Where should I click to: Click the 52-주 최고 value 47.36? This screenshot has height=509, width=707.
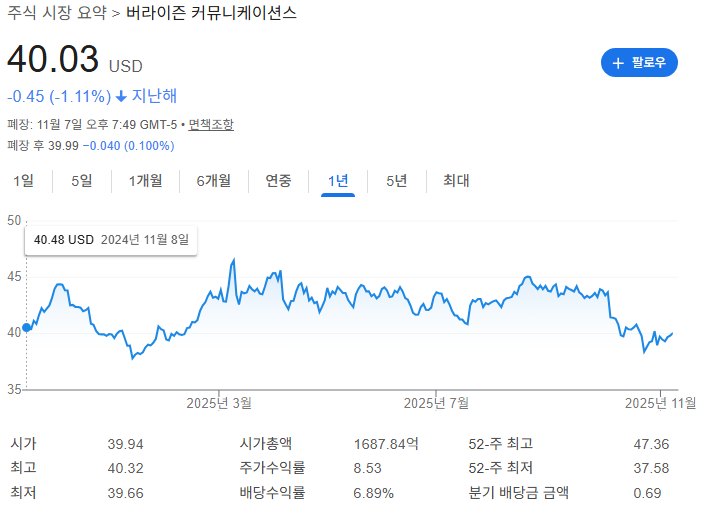(651, 445)
